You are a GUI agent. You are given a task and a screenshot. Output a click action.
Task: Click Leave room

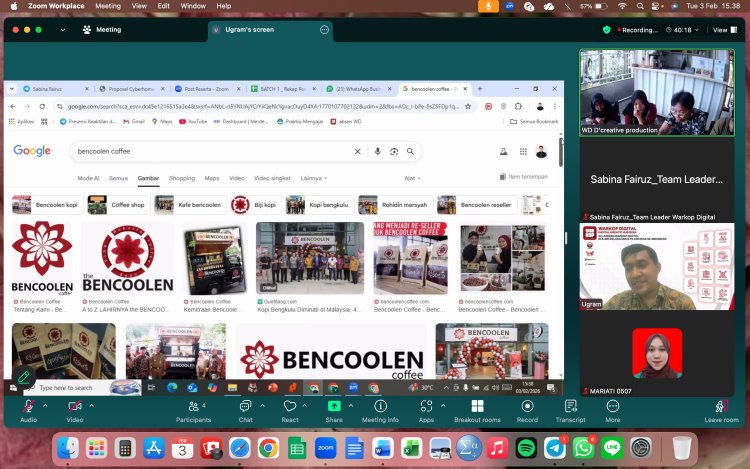tap(721, 411)
